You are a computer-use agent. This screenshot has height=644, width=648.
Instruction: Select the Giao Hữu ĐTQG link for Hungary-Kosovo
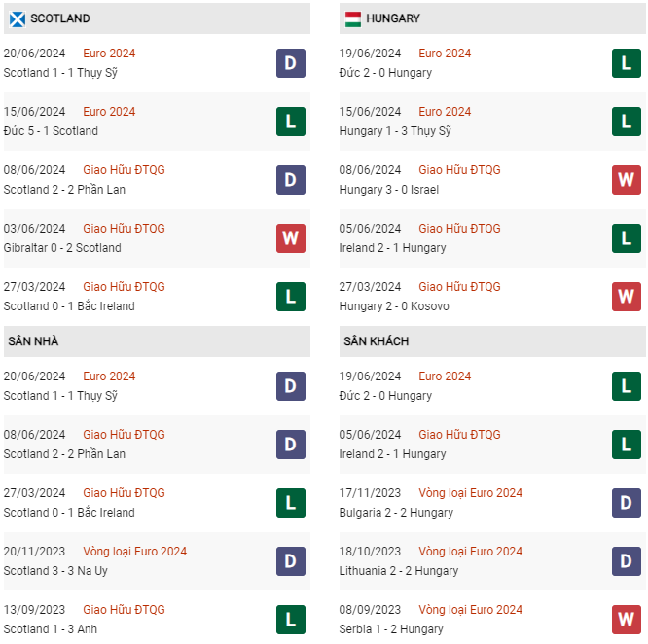coord(459,287)
